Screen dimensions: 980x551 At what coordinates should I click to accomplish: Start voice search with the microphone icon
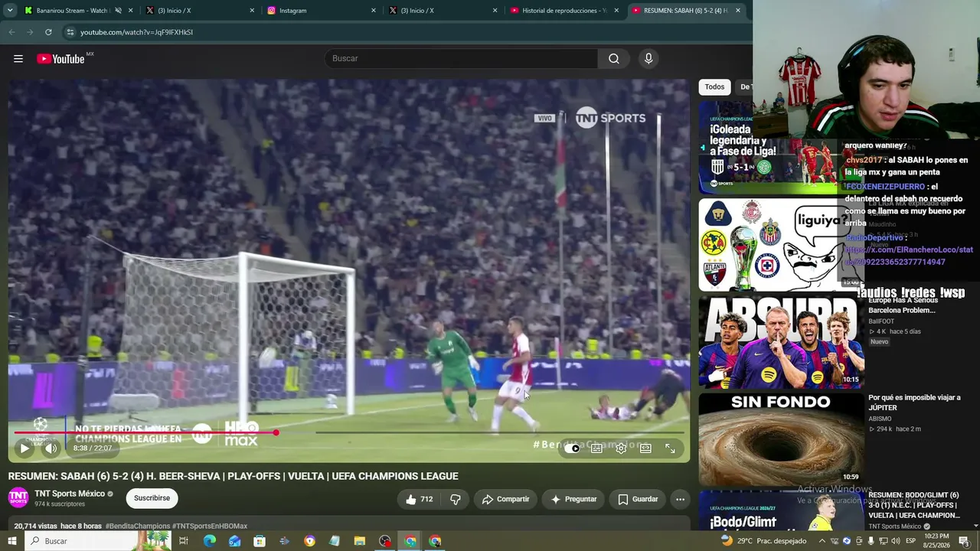pos(648,59)
